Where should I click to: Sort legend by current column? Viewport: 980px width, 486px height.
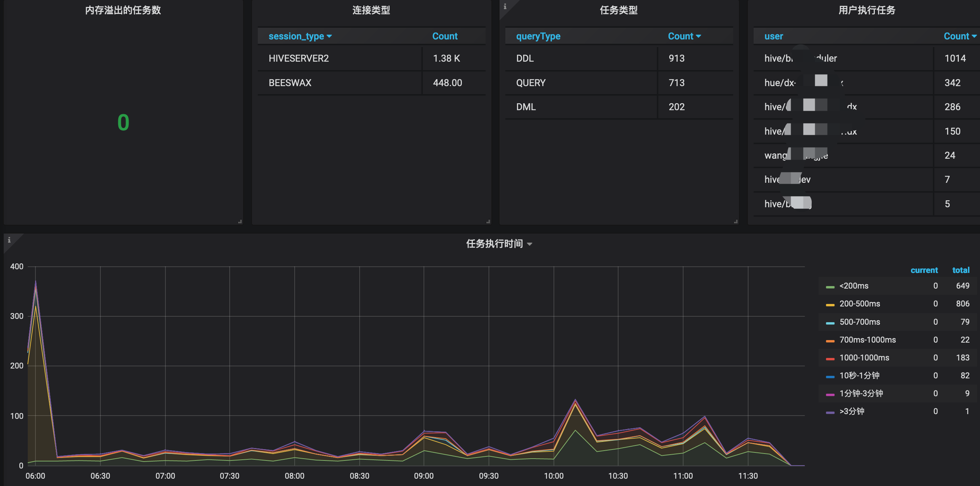(x=924, y=270)
